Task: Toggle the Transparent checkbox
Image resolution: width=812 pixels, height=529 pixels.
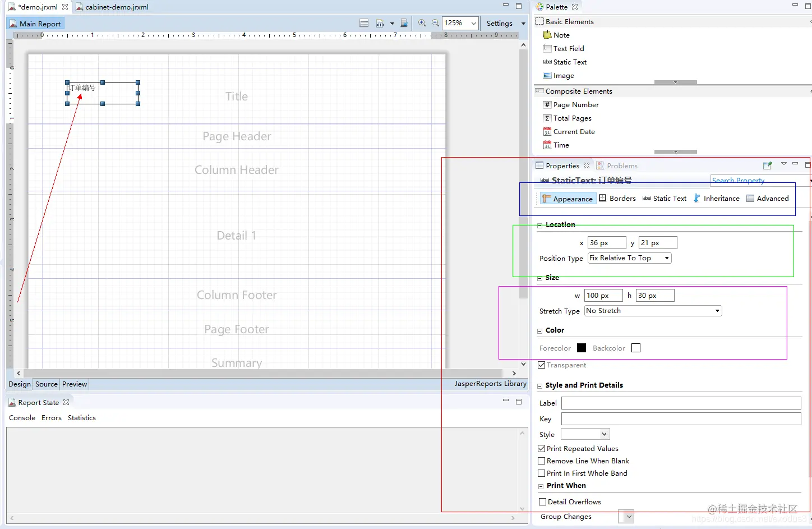Action: click(x=542, y=365)
